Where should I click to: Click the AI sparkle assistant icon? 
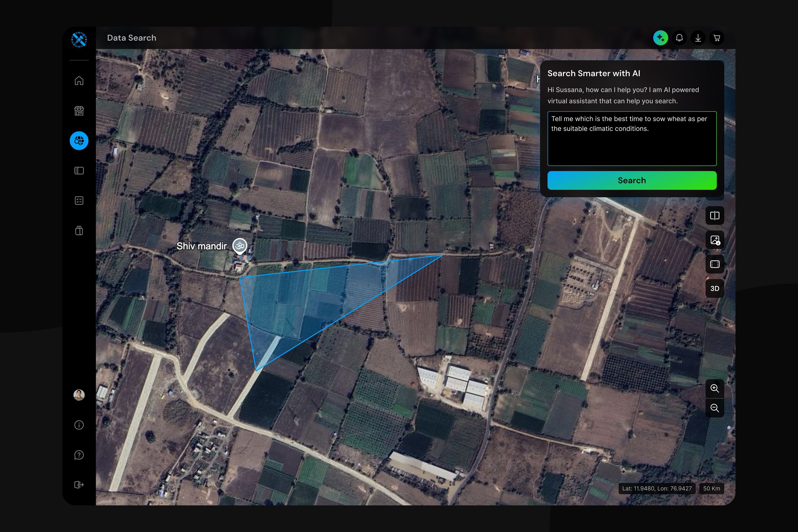click(x=660, y=38)
